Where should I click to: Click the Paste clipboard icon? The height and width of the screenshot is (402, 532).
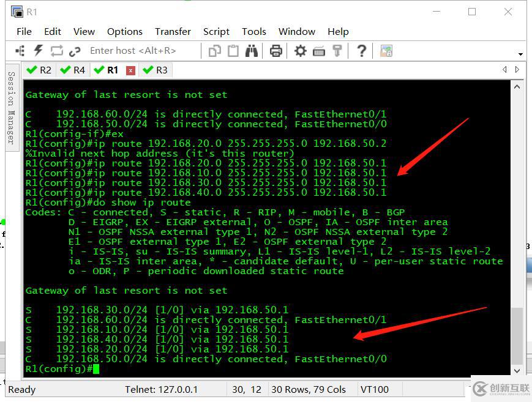point(233,51)
